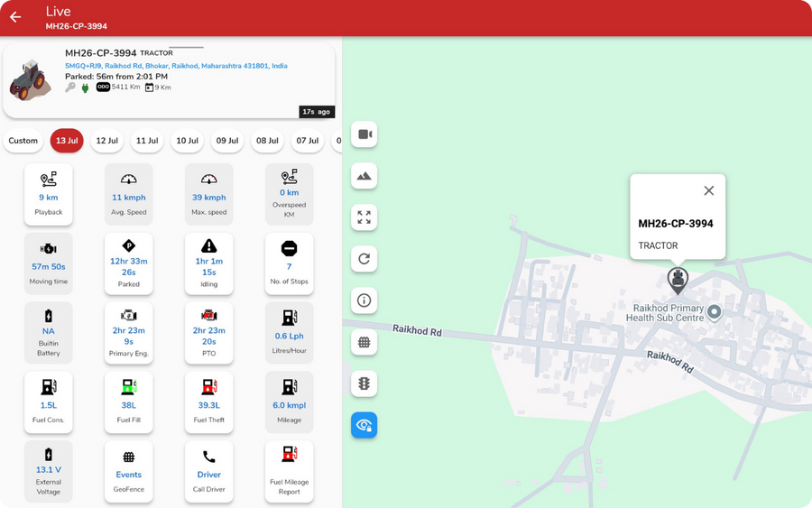Toggle the traffic light layer button
Viewport: 812px width, 508px height.
click(x=364, y=383)
